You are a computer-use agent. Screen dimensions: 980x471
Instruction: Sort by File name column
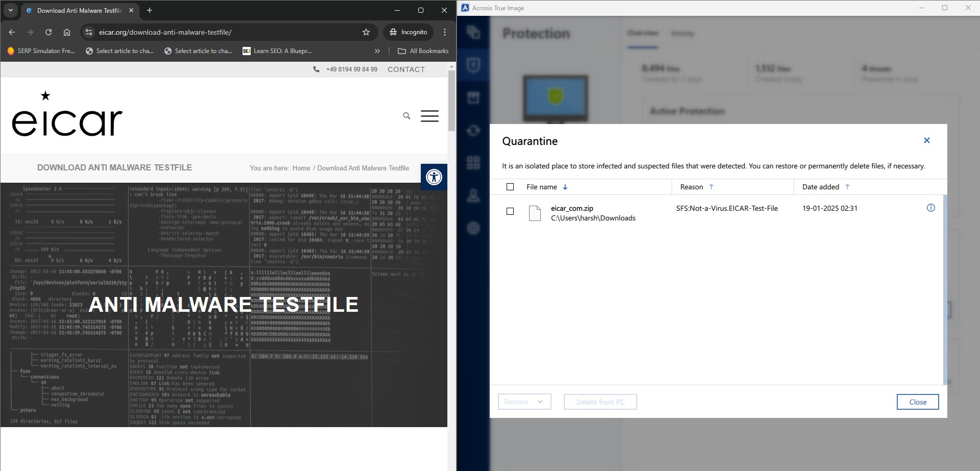[x=547, y=187]
